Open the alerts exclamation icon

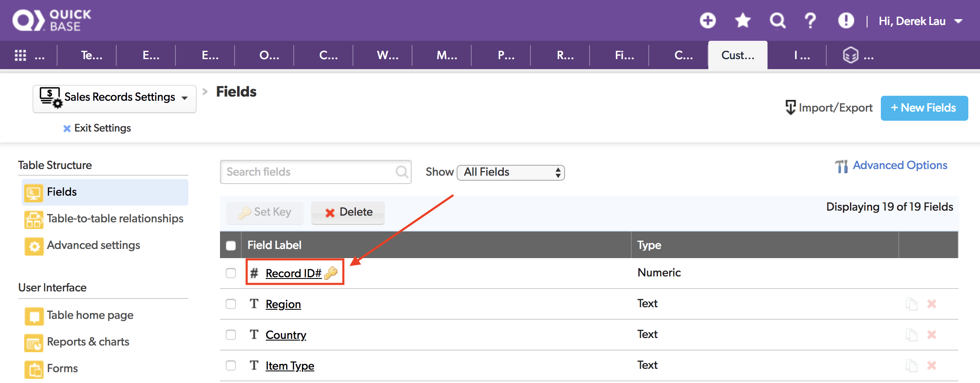pos(845,20)
